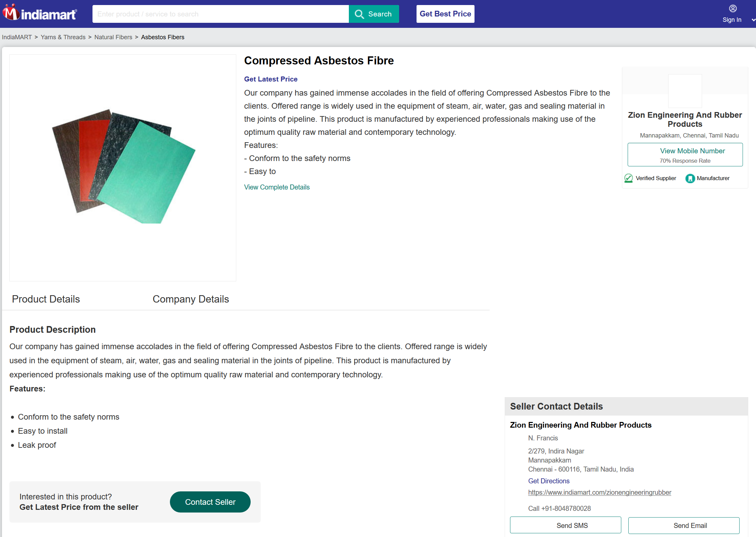Open the Natural Fibers breadcrumb
756x537 pixels.
point(113,37)
